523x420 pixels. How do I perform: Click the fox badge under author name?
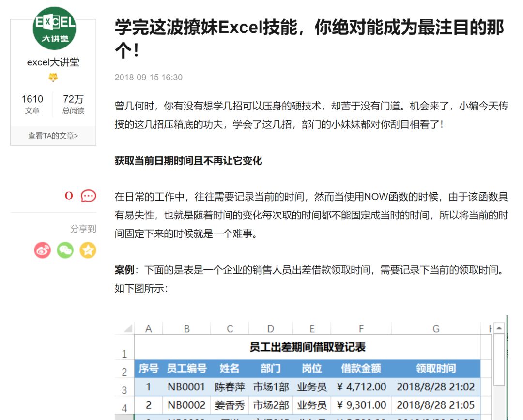(53, 78)
